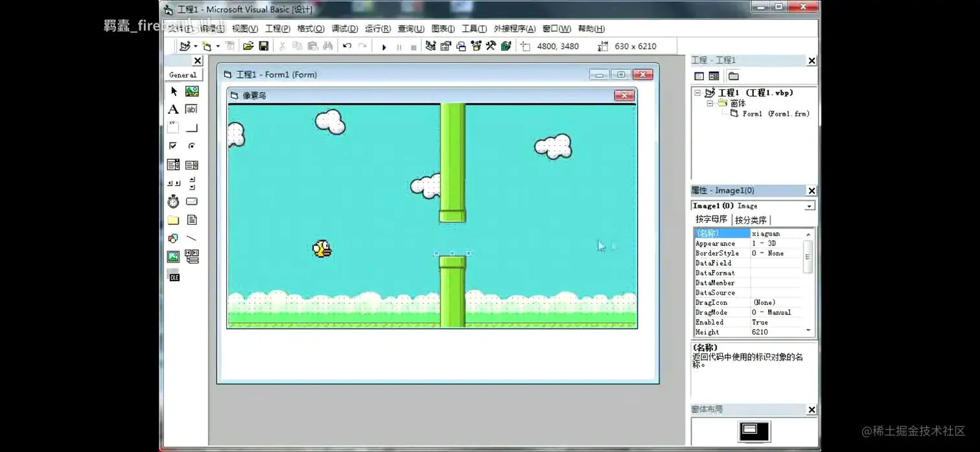Select the ListBox control tool
Image resolution: width=980 pixels, height=452 pixels.
click(192, 164)
